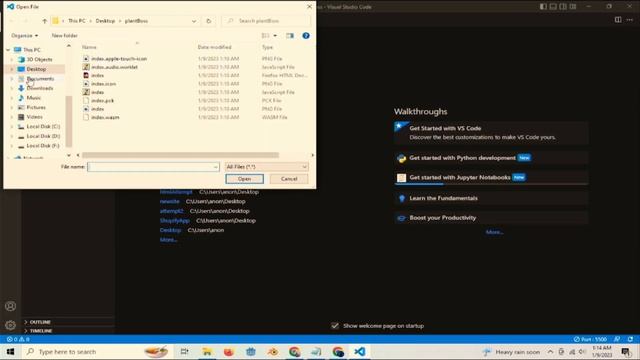Viewport: 640px width, 360px height.
Task: Open the Desktop recent folder link
Action: (x=170, y=230)
